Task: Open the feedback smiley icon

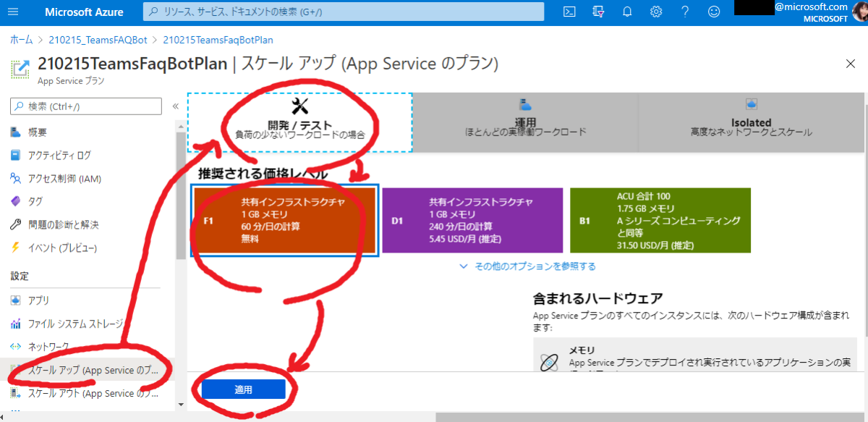Action: tap(714, 12)
